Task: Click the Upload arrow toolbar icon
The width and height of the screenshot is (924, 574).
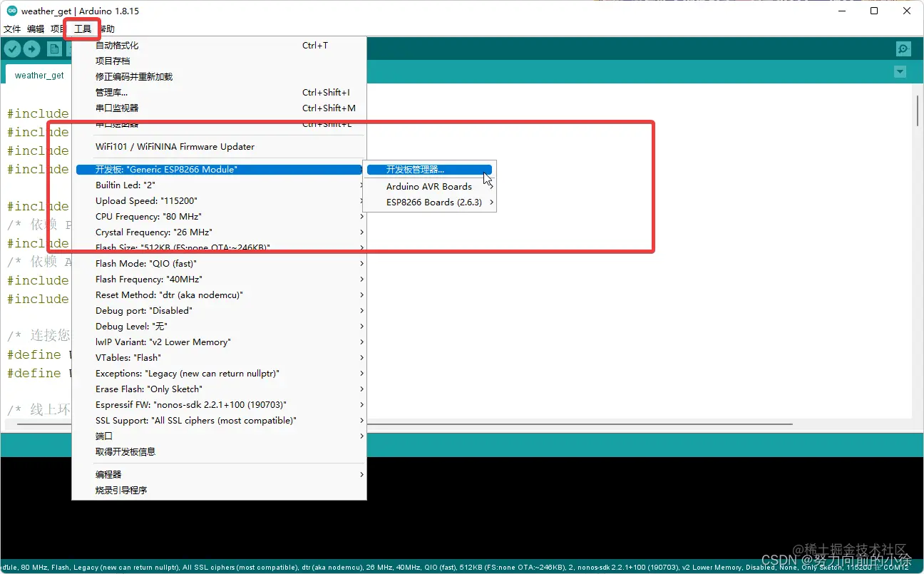Action: coord(31,48)
